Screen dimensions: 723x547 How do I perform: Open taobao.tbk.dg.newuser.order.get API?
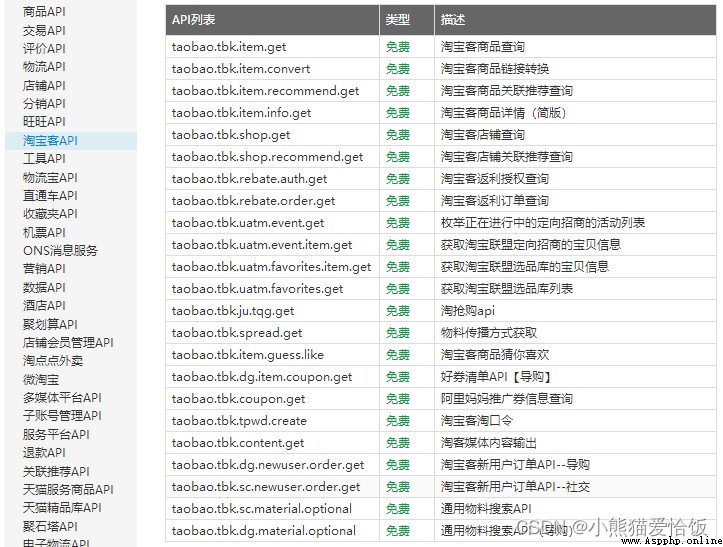tap(267, 465)
